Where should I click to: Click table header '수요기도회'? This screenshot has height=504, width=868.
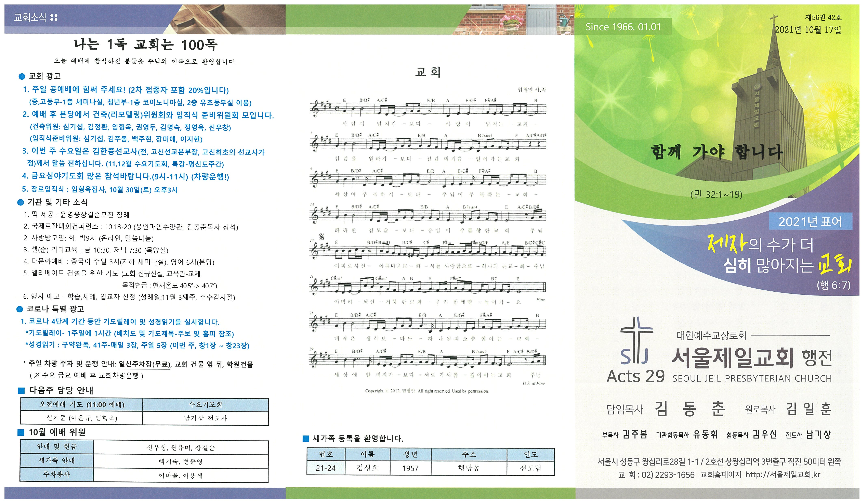(x=206, y=405)
